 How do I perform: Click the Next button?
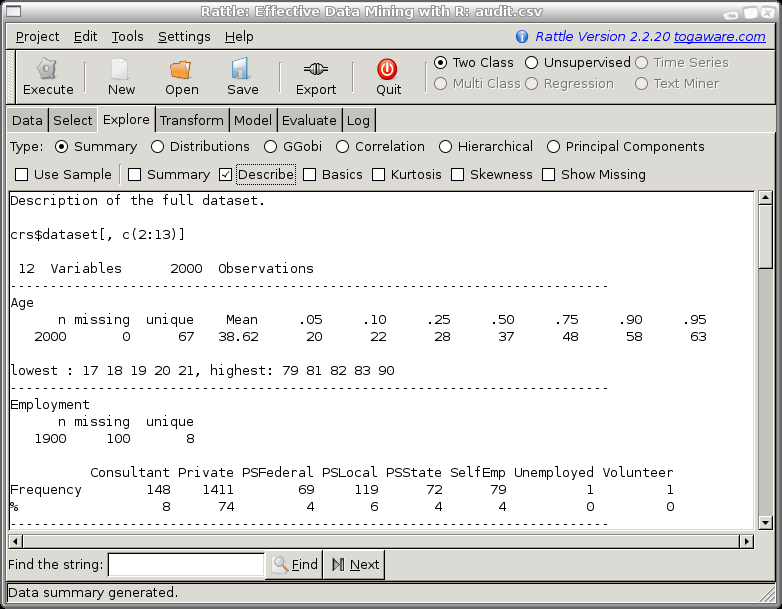(x=354, y=565)
